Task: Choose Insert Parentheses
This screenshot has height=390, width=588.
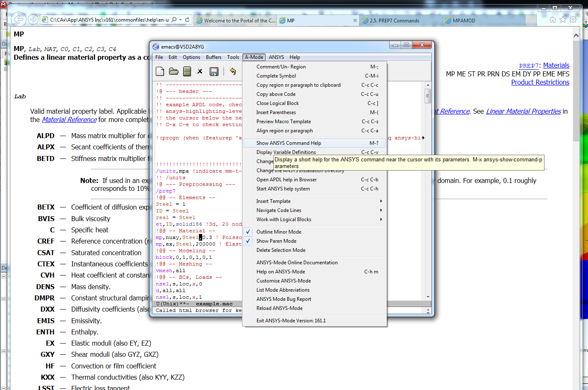Action: click(315, 112)
